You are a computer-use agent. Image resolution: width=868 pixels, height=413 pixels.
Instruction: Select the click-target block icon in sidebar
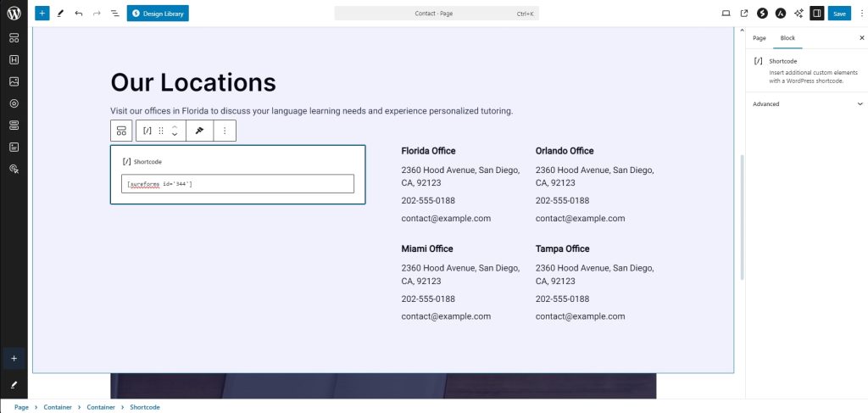coord(14,169)
